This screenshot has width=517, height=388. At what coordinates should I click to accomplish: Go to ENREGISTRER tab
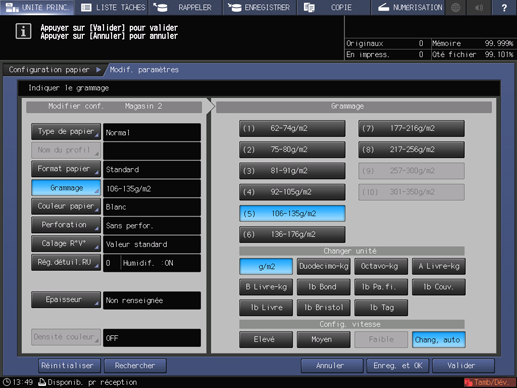(x=260, y=7)
